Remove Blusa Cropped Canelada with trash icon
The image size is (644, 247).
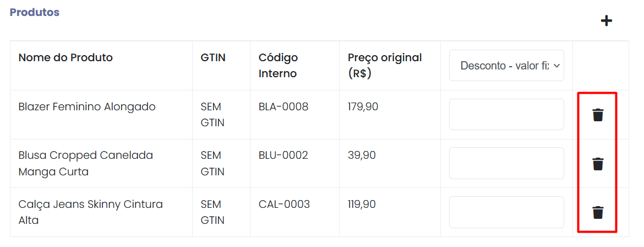[598, 164]
